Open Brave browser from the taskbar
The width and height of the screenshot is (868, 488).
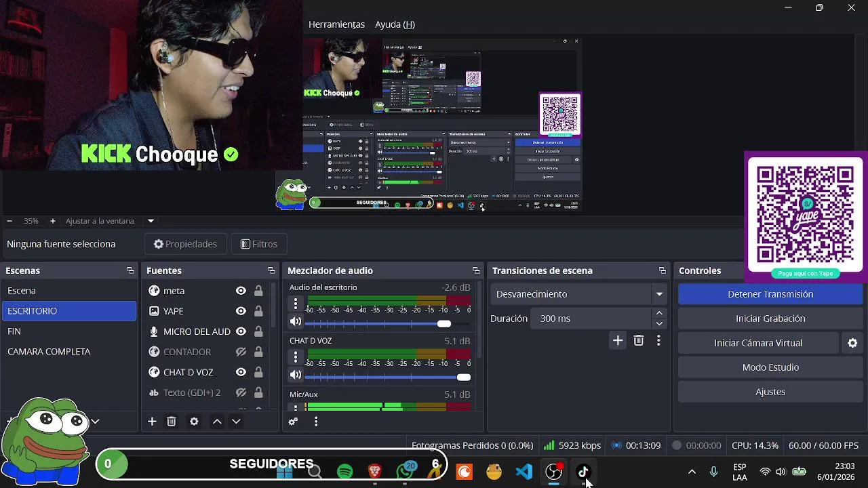(374, 471)
